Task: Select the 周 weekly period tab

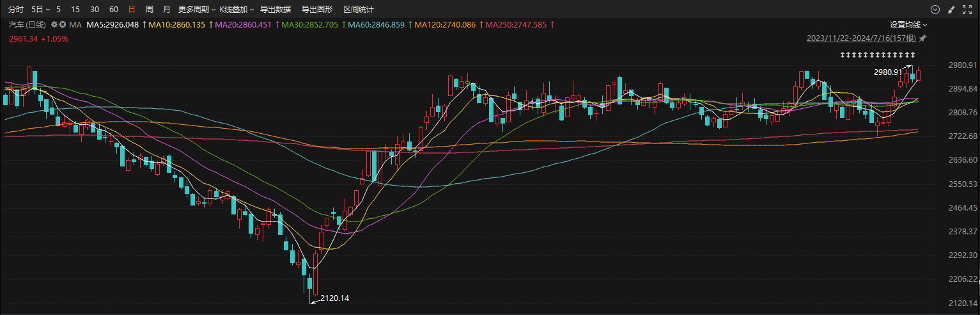Action: pos(149,10)
